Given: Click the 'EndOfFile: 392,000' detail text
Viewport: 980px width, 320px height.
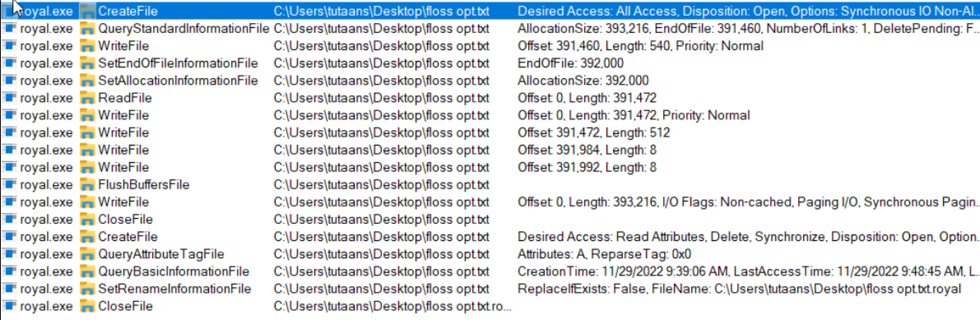Looking at the screenshot, I should pos(570,63).
